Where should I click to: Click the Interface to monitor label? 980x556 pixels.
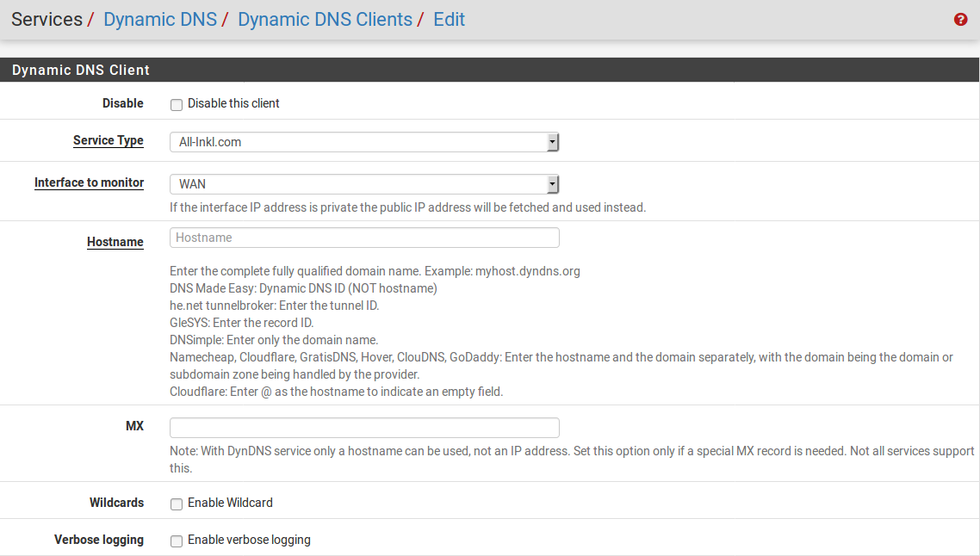(89, 182)
